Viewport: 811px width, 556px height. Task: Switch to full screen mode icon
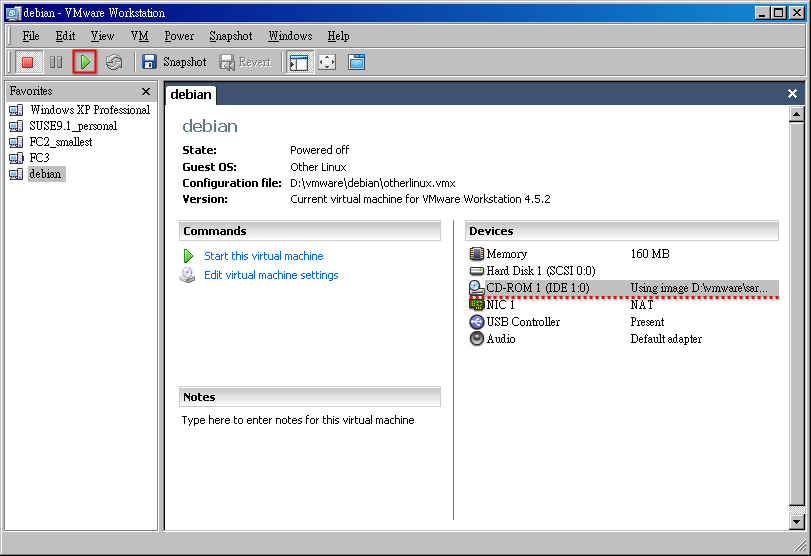(x=327, y=62)
